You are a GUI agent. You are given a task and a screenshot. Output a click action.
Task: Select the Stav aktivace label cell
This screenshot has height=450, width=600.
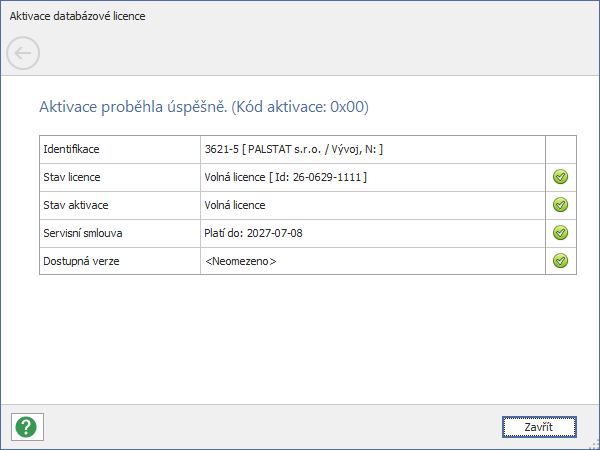(x=120, y=205)
